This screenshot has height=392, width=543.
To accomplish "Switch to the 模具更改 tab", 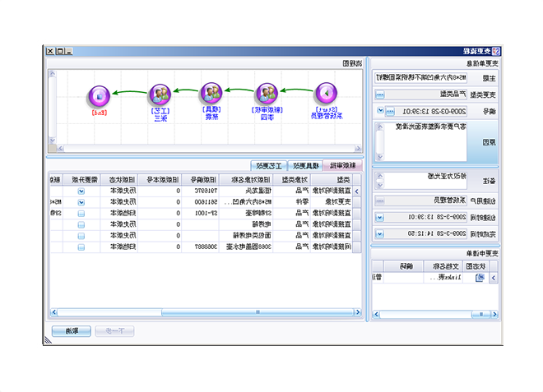I will click(304, 165).
